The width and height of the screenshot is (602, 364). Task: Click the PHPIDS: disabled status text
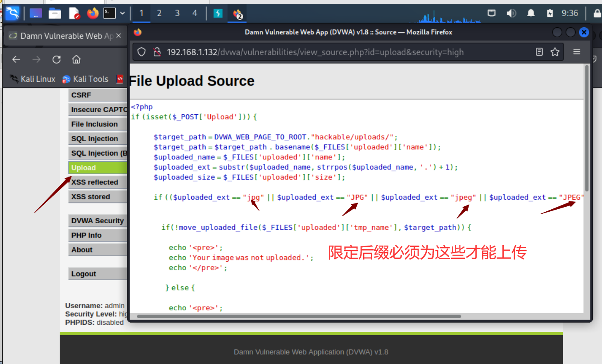[94, 322]
